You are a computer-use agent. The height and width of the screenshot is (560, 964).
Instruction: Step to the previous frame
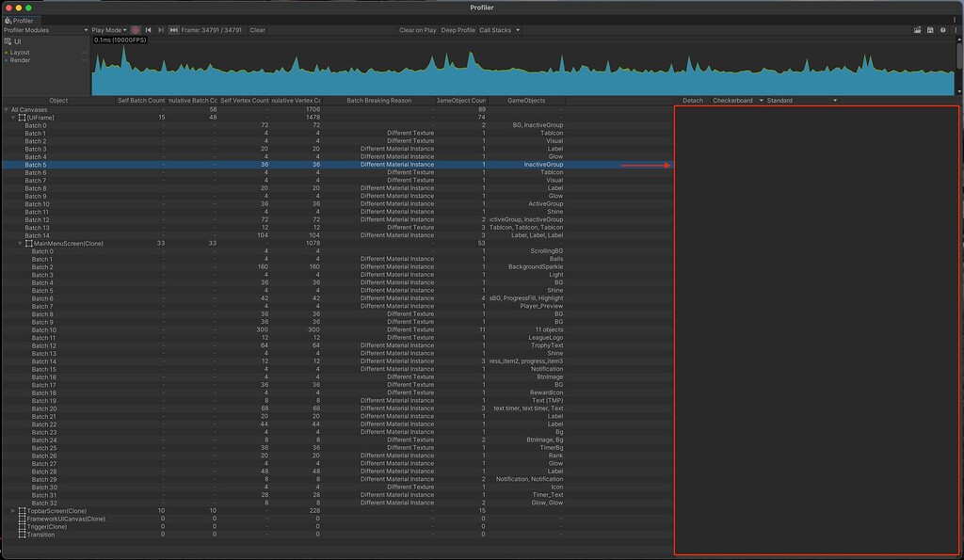point(148,29)
